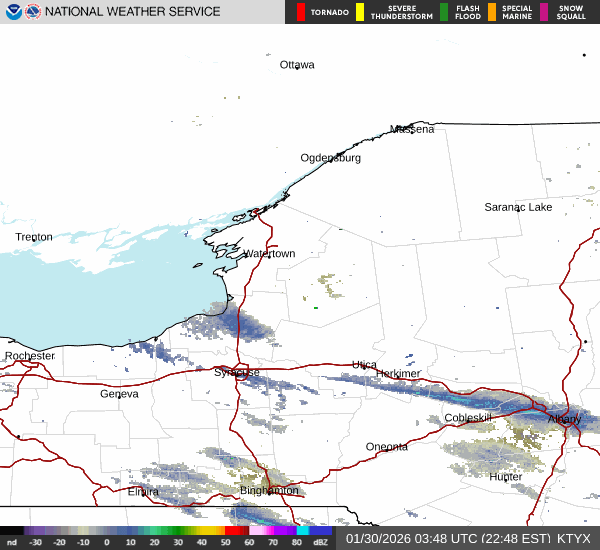The image size is (600, 550).
Task: Click the dBZ unit label on scale
Action: click(x=321, y=543)
